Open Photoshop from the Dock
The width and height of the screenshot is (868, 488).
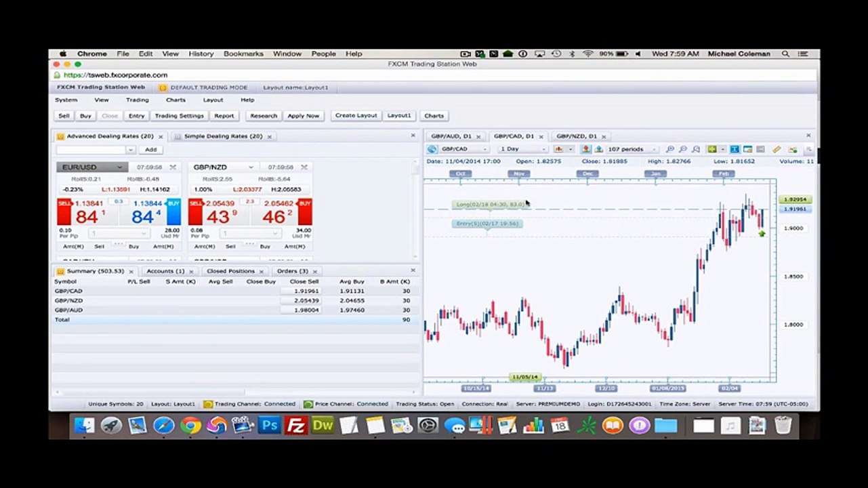point(270,426)
